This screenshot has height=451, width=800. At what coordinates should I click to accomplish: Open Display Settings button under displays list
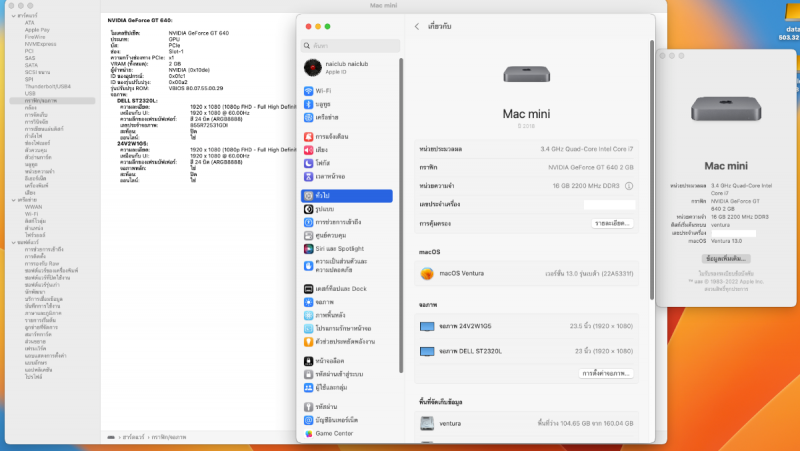606,373
